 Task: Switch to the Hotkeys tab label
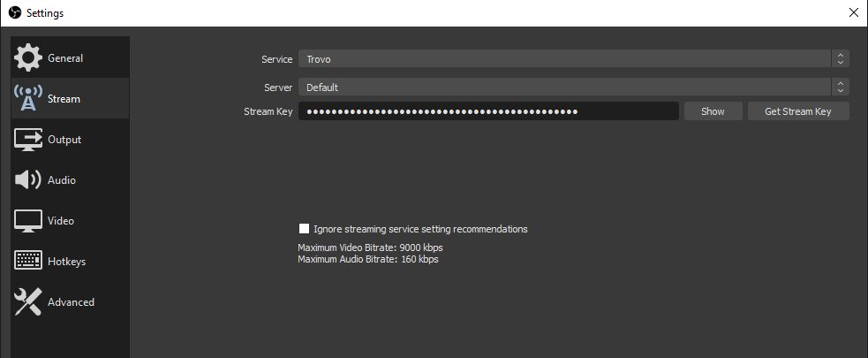(x=66, y=262)
